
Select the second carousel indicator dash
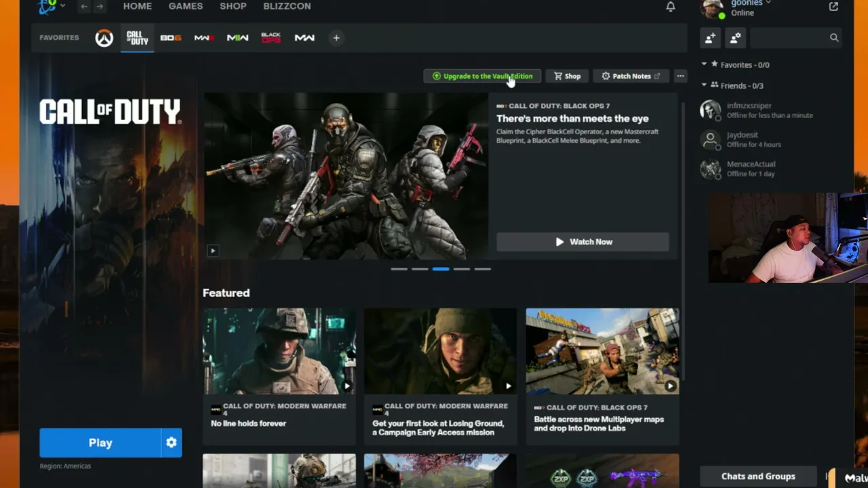[420, 269]
